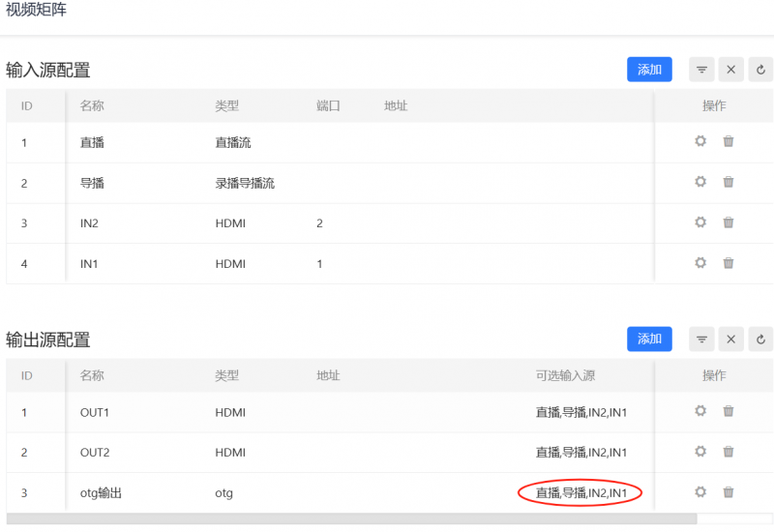The height and width of the screenshot is (532, 774).
Task: Click the clear X icon for output sources
Action: pyautogui.click(x=731, y=339)
